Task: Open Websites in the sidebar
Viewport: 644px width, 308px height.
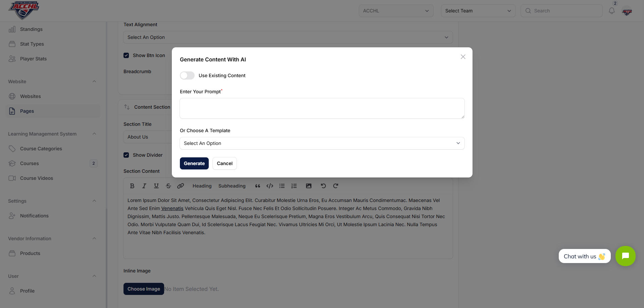Action: coord(31,96)
